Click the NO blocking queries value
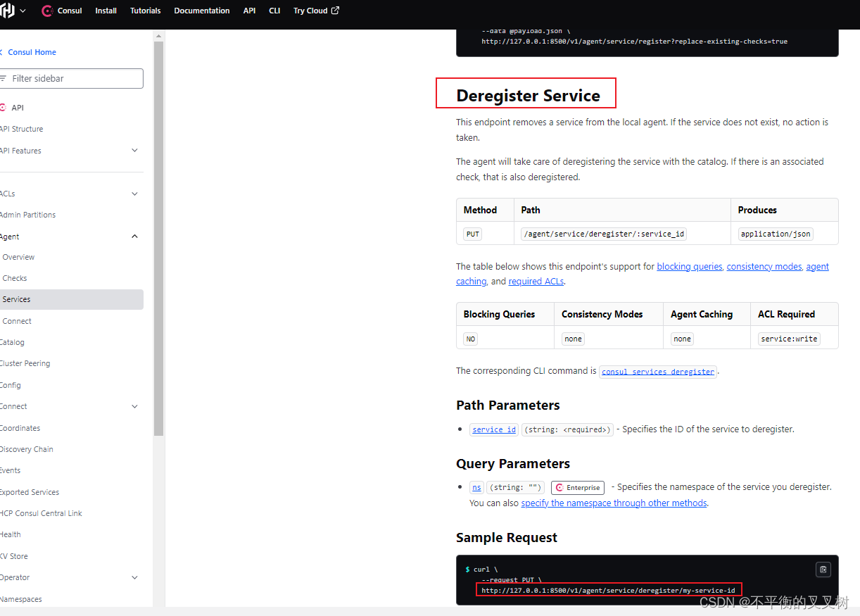The width and height of the screenshot is (860, 616). coord(471,339)
